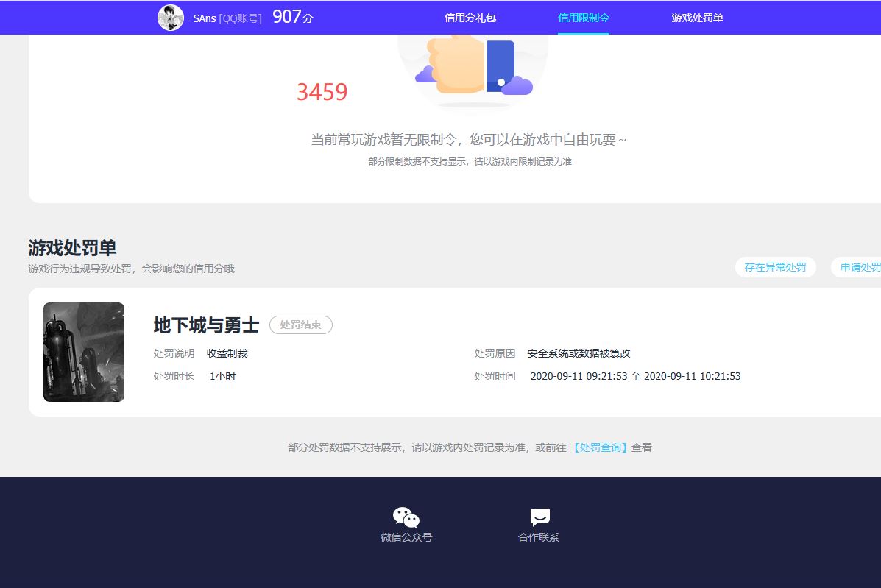This screenshot has height=588, width=881.
Task: Click the 申请处罚 pill button on right
Action: tap(860, 267)
